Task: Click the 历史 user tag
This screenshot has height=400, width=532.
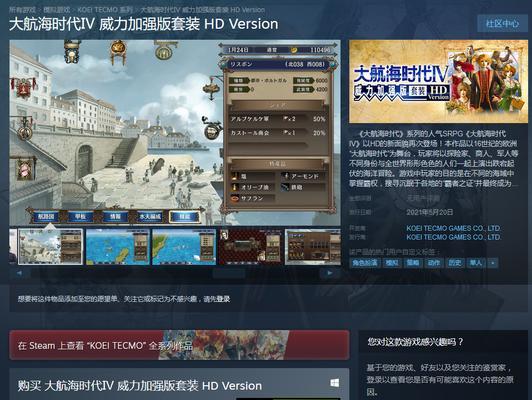Action: coord(454,263)
